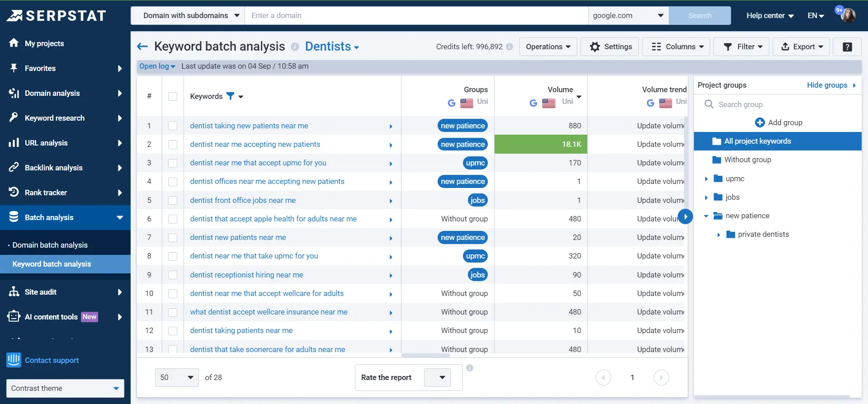Viewport: 868px width, 404px height.
Task: Click the Export button
Action: click(x=801, y=47)
